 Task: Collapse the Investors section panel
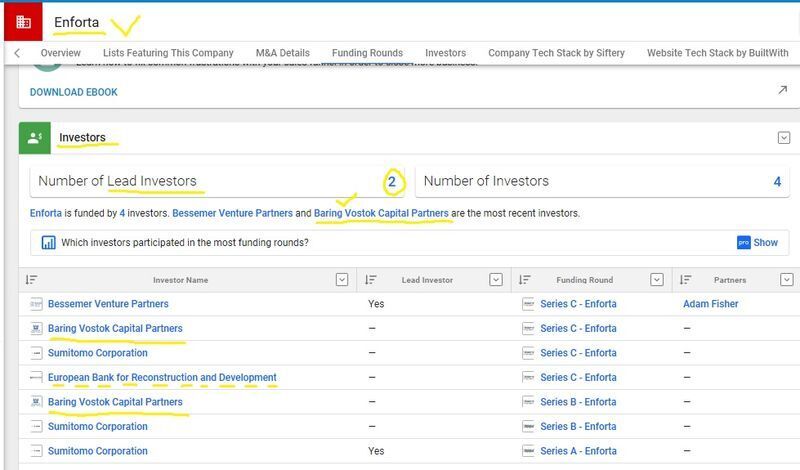coord(784,138)
